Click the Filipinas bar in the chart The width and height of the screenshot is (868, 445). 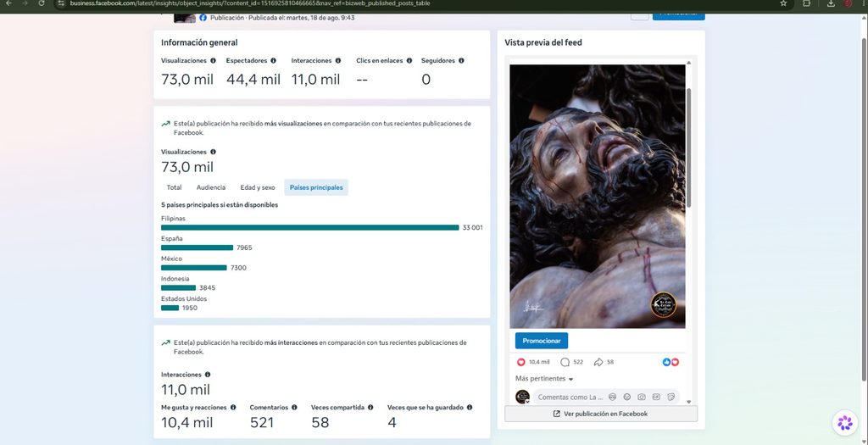tap(310, 227)
